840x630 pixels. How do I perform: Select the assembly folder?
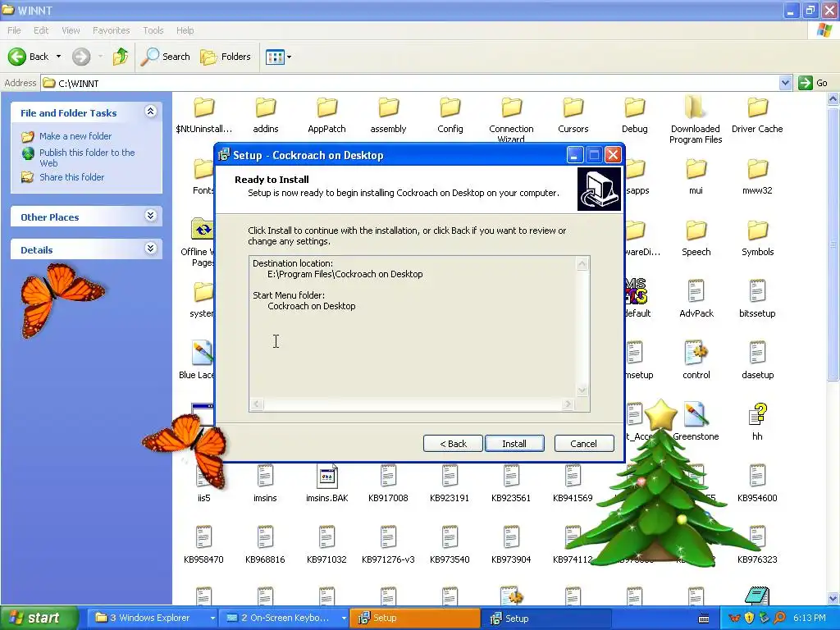(388, 115)
